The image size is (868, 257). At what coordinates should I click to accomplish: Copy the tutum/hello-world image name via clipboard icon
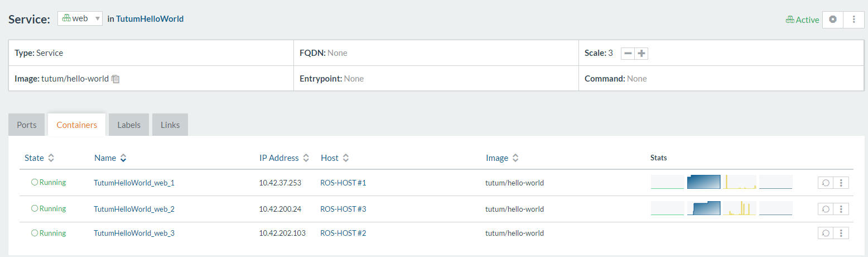(x=115, y=79)
